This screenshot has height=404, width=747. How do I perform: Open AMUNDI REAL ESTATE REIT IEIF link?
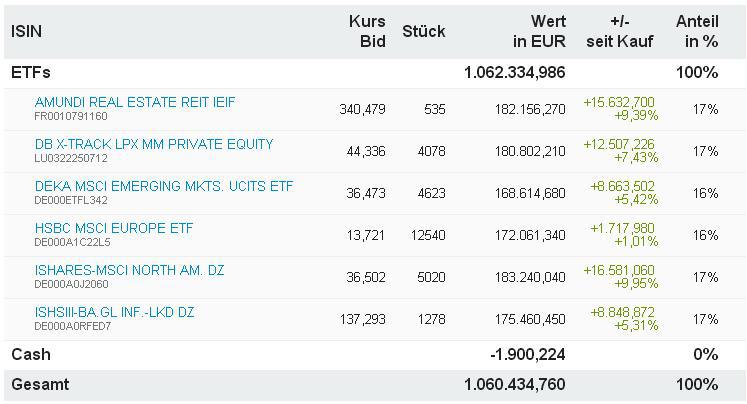coord(135,102)
